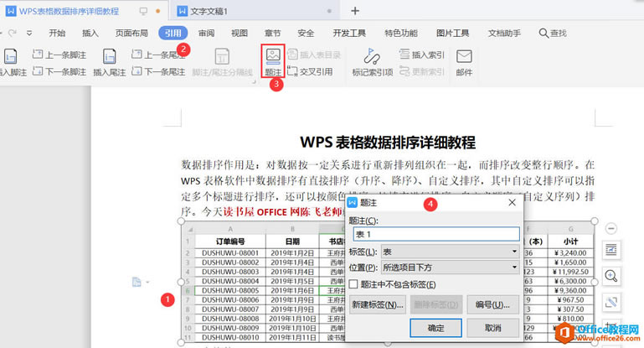Viewport: 644px width, 348px height.
Task: Expand quick access toolbar dropdown arrow
Action: pyautogui.click(x=29, y=33)
